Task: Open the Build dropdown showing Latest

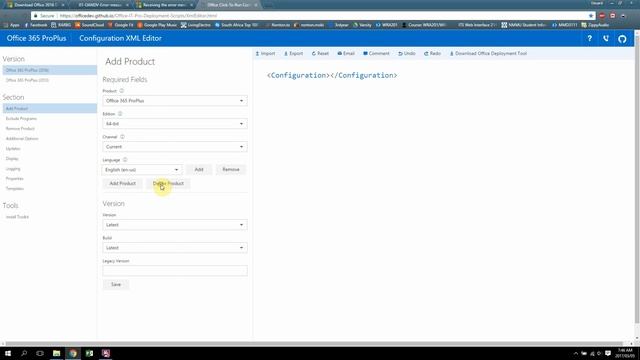Action: (x=175, y=248)
